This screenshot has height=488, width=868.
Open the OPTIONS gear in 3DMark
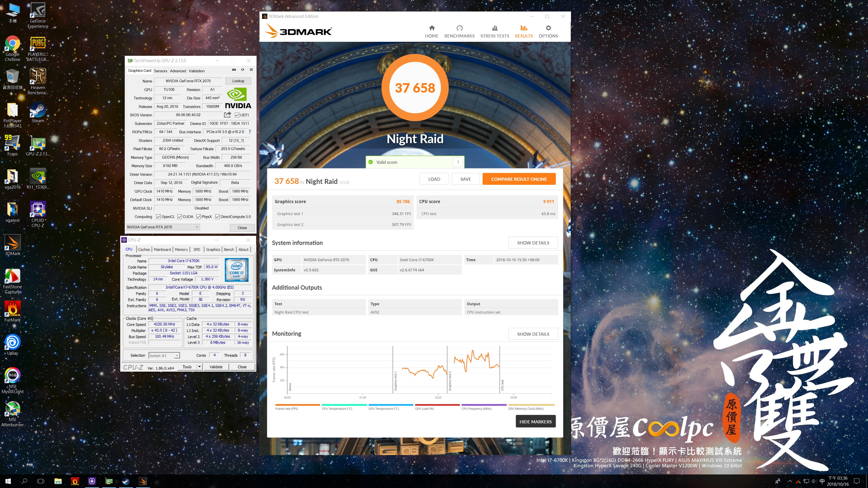pyautogui.click(x=548, y=32)
